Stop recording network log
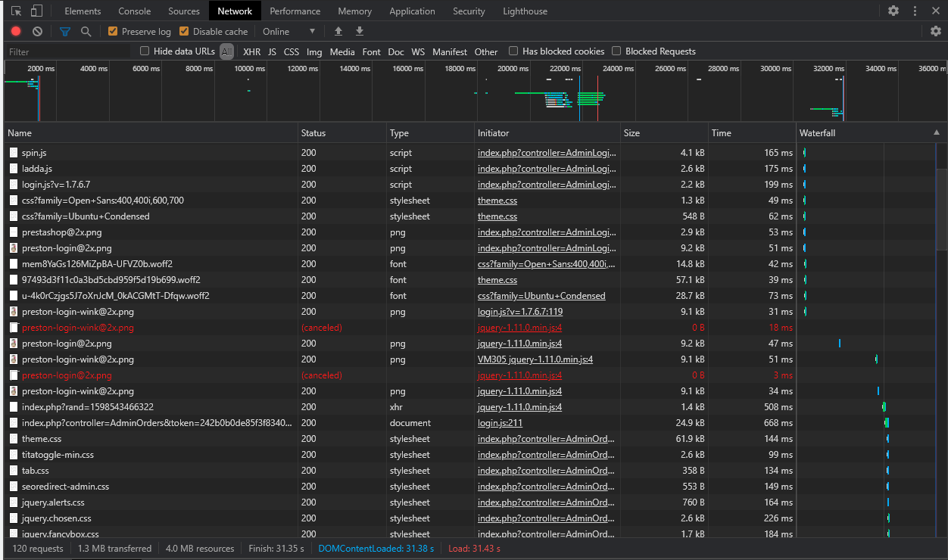The width and height of the screenshot is (948, 560). pos(16,32)
